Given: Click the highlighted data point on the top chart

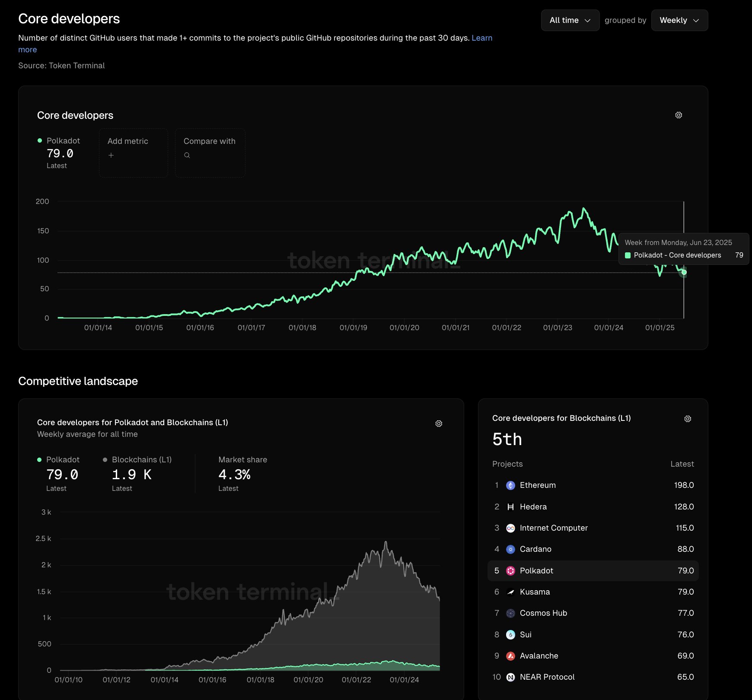Looking at the screenshot, I should (684, 273).
